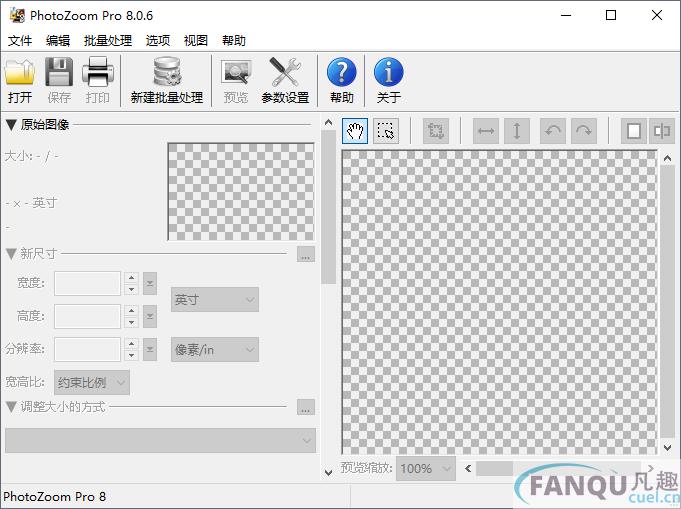Click left panel scroll down arrow
This screenshot has height=509, width=681.
[329, 472]
